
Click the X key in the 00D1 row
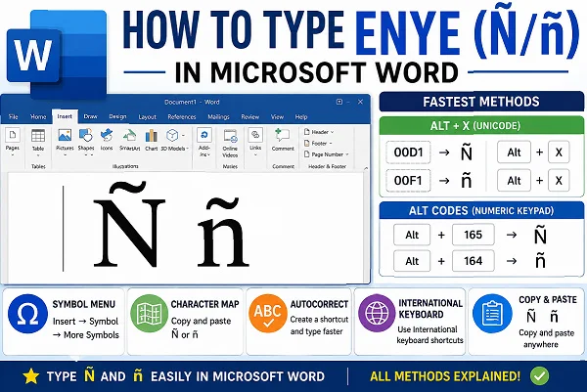[559, 152]
